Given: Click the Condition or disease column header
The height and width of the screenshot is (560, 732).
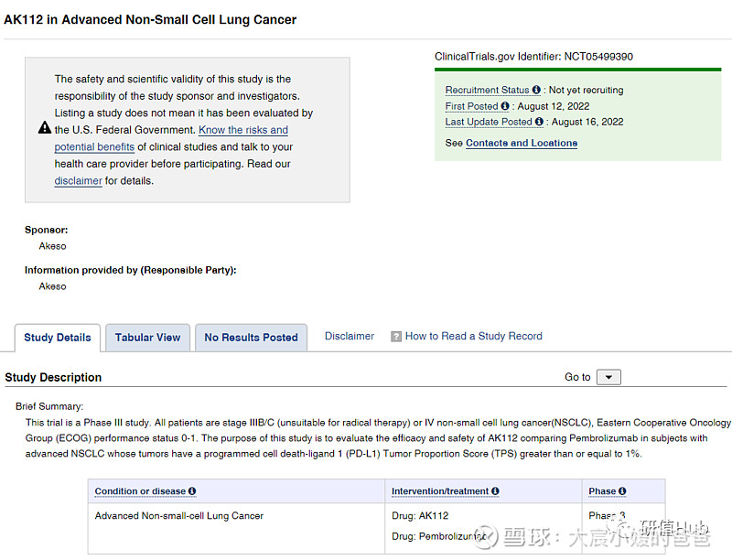Looking at the screenshot, I should (140, 492).
